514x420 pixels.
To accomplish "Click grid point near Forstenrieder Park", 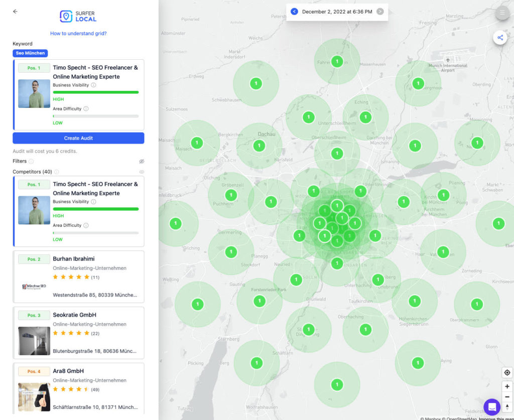I will click(260, 301).
